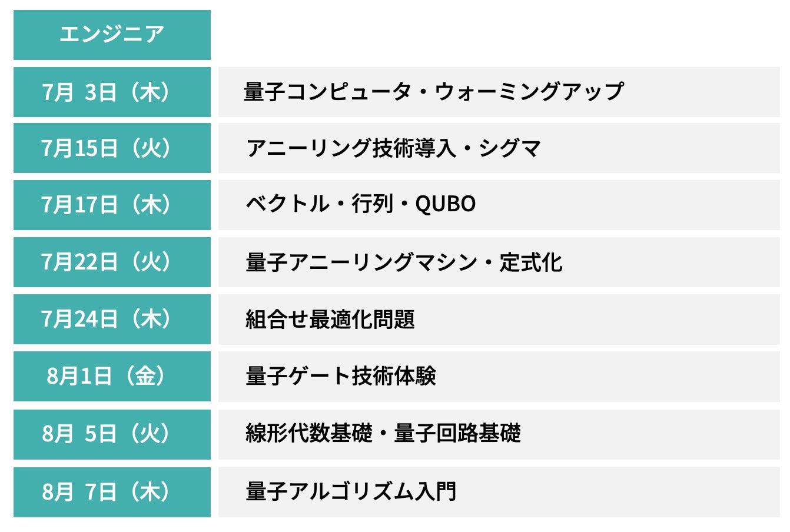This screenshot has height=532, width=790.
Task: Select the 8月5日(火) date cell
Action: coord(112,434)
